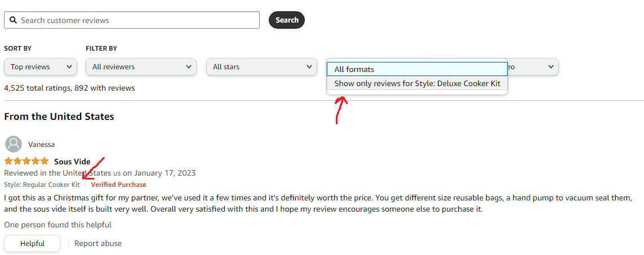Expand the All reviewers filter dropdown

[x=141, y=67]
